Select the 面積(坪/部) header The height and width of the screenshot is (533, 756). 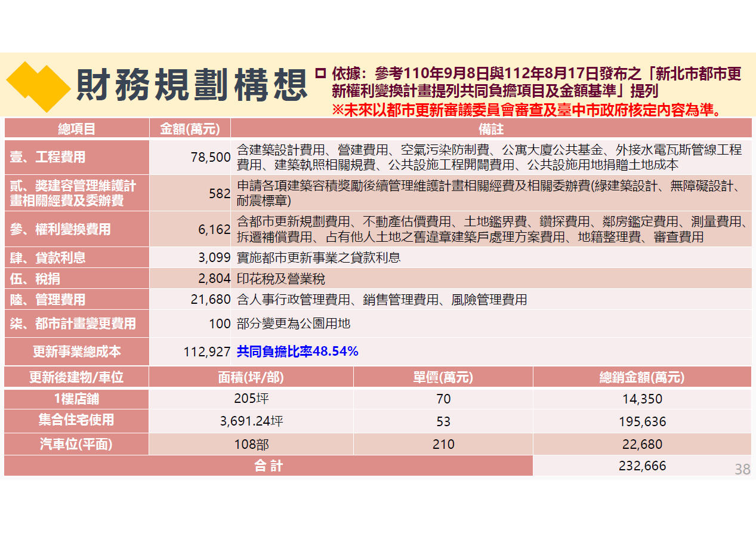tap(251, 377)
